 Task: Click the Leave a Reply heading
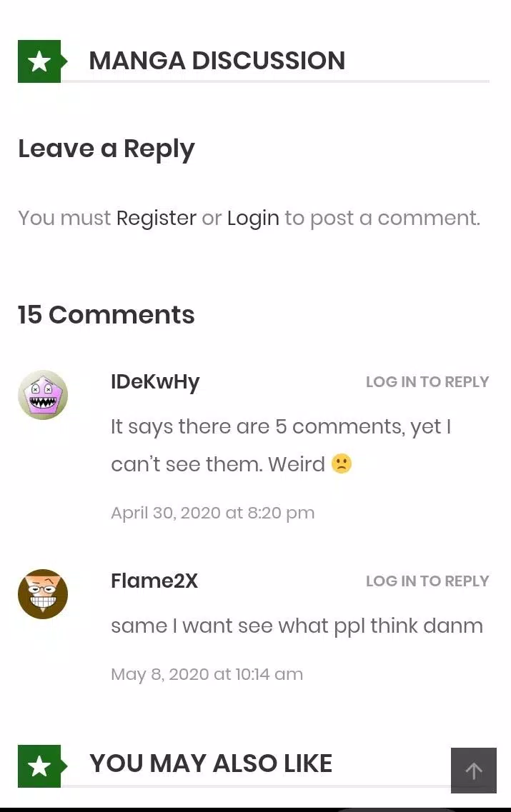106,149
